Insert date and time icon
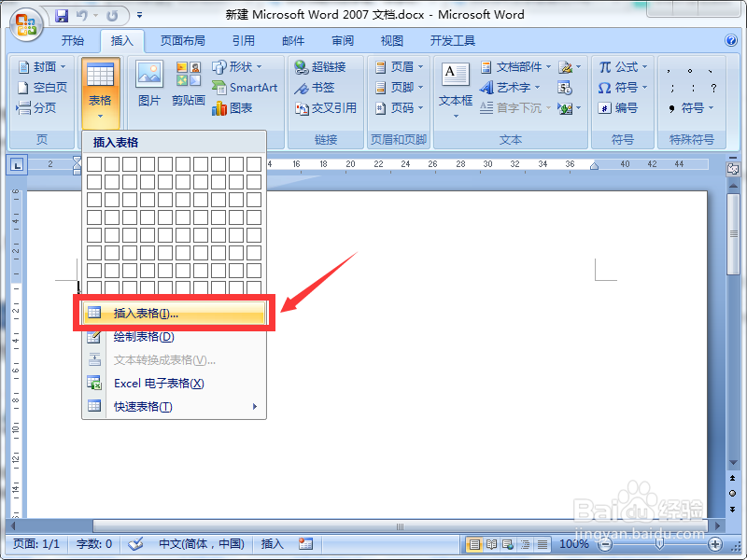This screenshot has height=560, width=747. (x=565, y=87)
